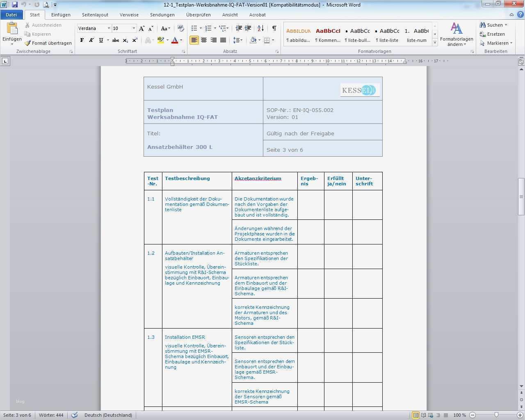Click the zoom slider handle
Viewport: 525px width, 420px height.
coord(496,415)
